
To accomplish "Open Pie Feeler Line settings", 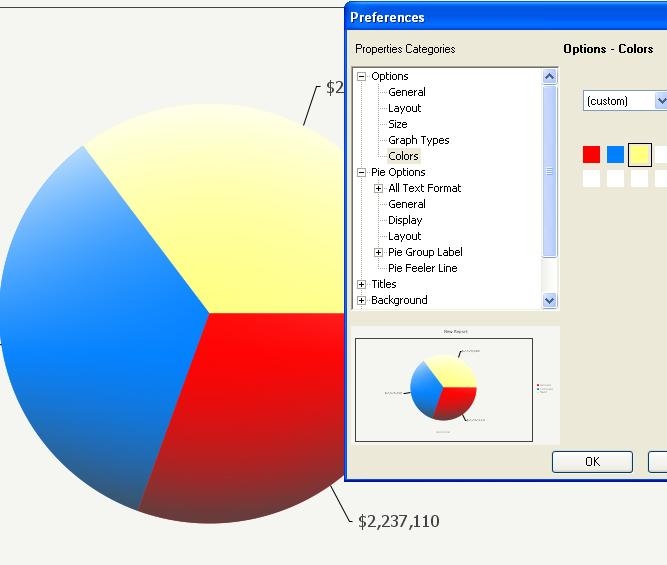I will pos(422,268).
